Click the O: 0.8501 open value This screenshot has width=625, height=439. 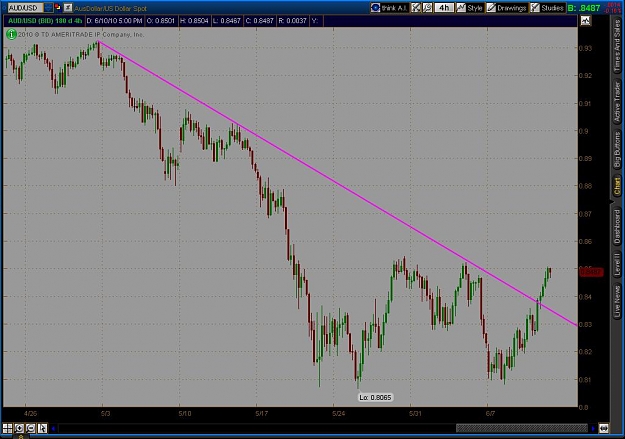(161, 21)
